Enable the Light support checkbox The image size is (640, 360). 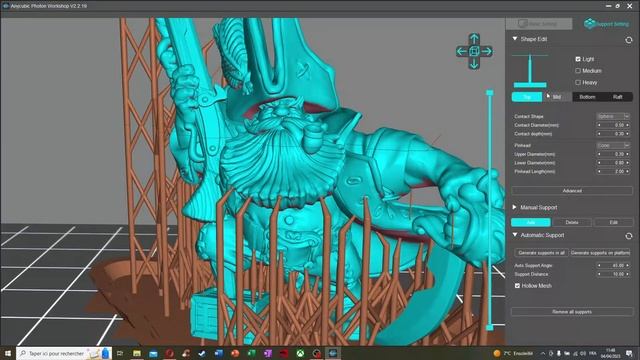tap(578, 59)
